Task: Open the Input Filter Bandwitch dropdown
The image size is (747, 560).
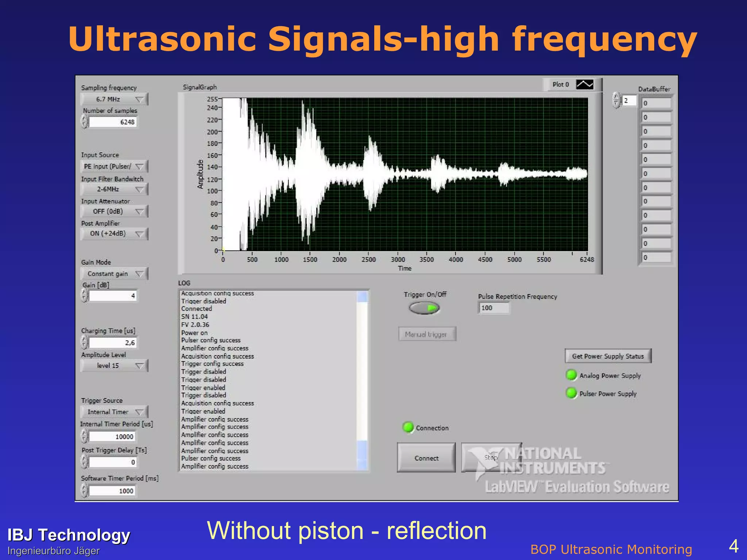Action: pos(114,189)
